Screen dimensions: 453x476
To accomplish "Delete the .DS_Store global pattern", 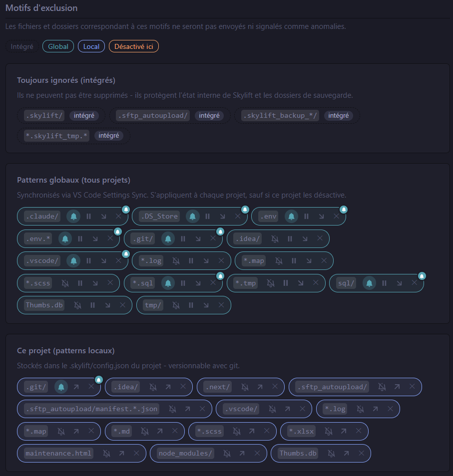I will [x=238, y=217].
